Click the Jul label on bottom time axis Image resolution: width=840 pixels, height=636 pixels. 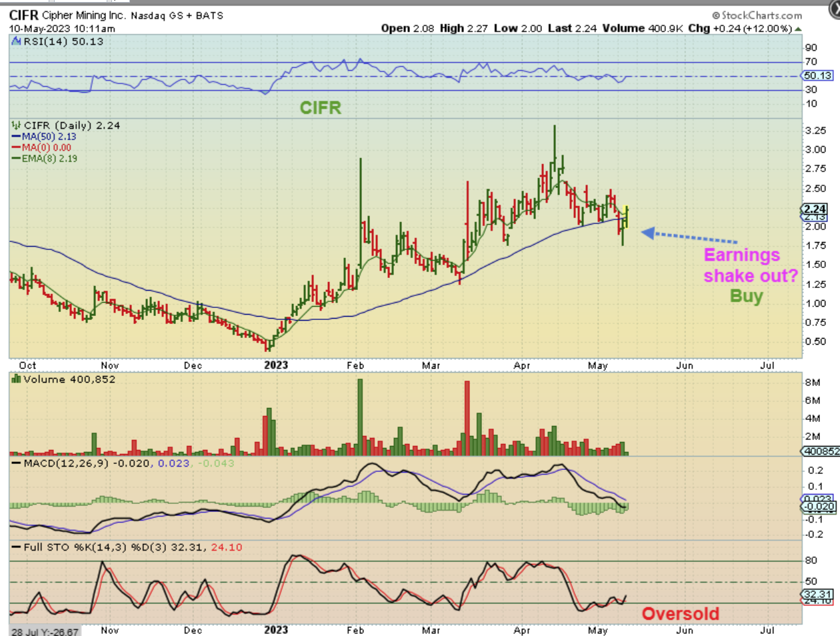[767, 630]
